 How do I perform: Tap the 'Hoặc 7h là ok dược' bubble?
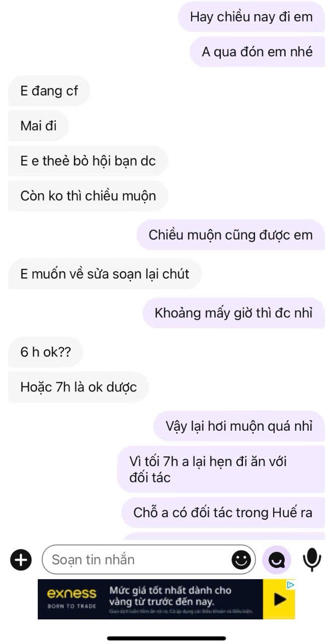78,387
